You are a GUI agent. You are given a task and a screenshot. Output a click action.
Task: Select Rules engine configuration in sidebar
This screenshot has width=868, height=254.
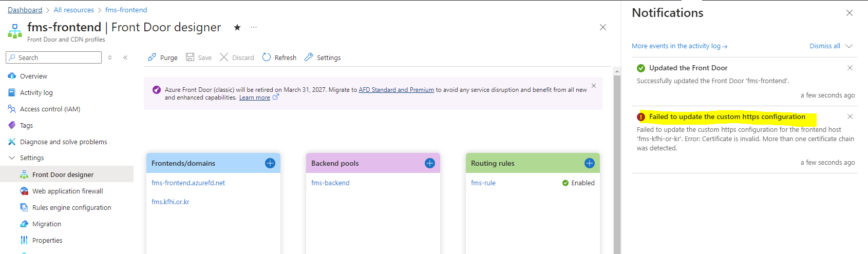click(72, 207)
